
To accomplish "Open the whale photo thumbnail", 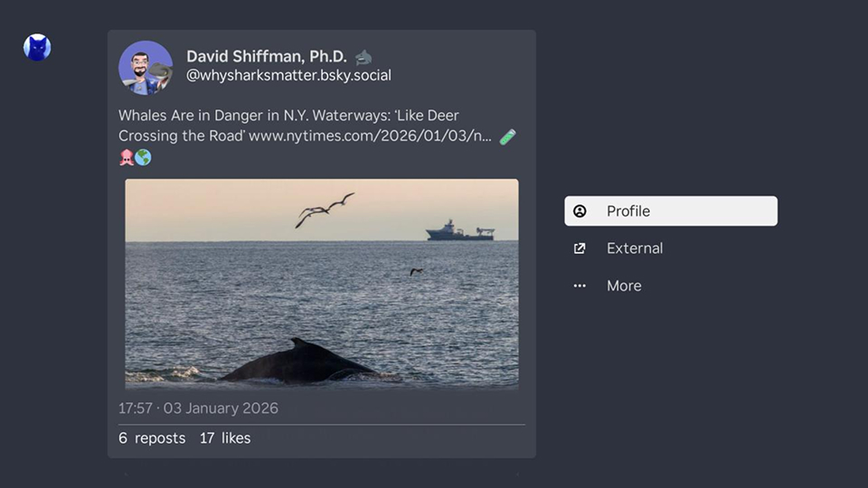I will (x=321, y=283).
